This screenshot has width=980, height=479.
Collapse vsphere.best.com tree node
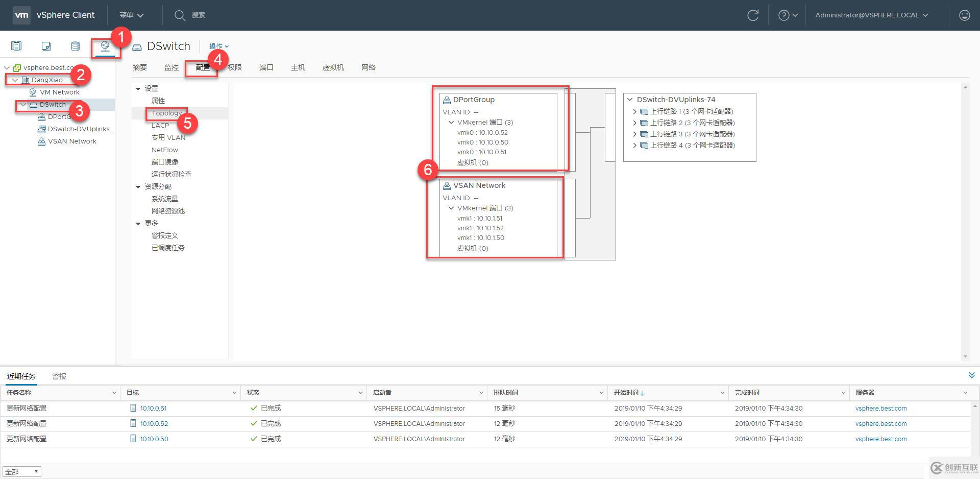tap(7, 67)
